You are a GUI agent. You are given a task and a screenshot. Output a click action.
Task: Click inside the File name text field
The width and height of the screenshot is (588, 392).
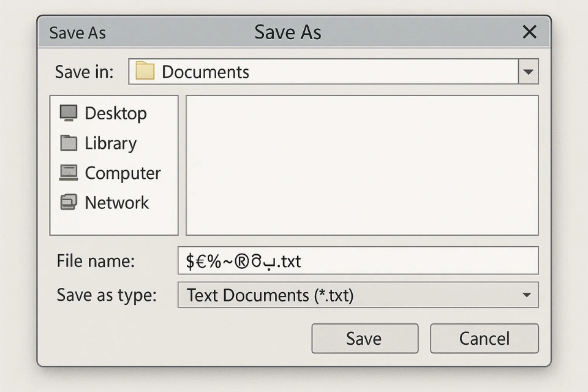(x=417, y=262)
